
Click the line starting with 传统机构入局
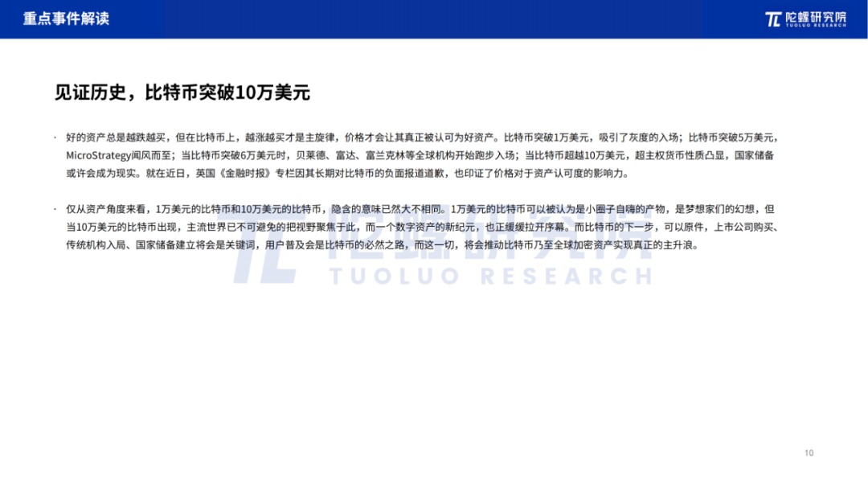(x=383, y=245)
